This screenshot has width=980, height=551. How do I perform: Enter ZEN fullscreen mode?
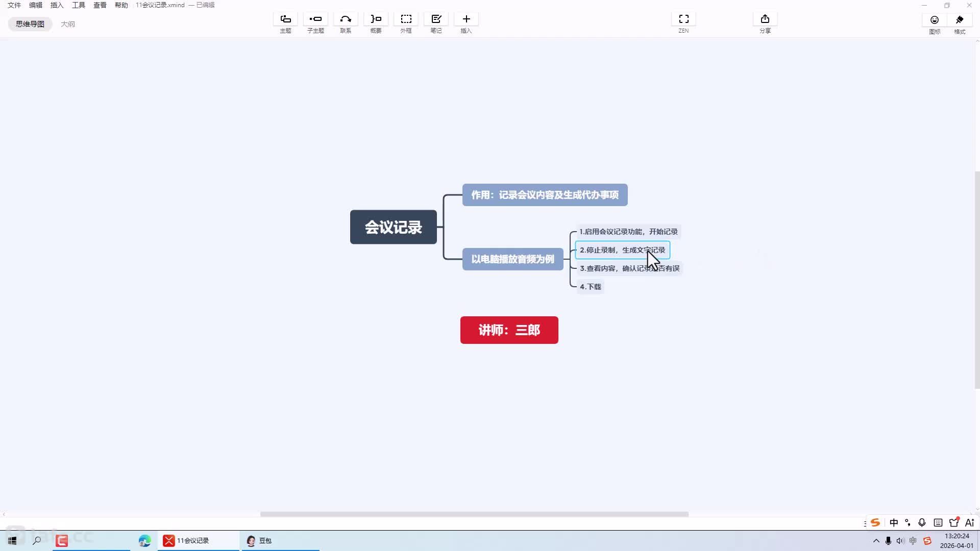tap(683, 19)
